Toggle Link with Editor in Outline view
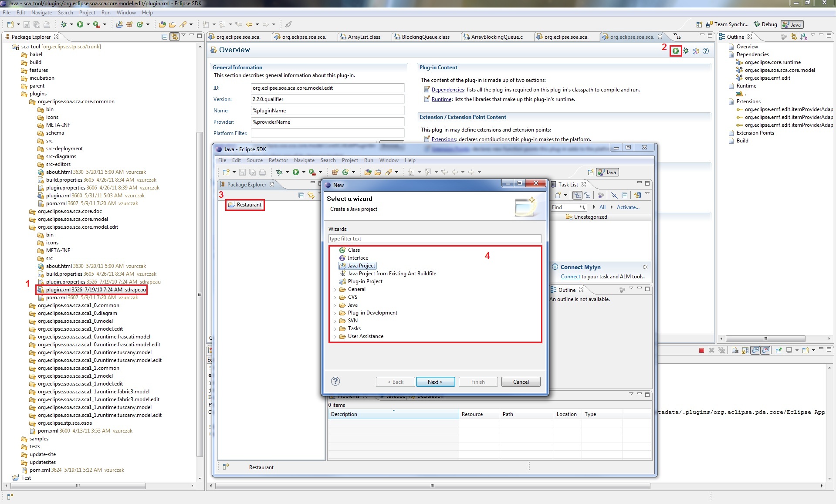This screenshot has height=504, width=836. tap(794, 37)
